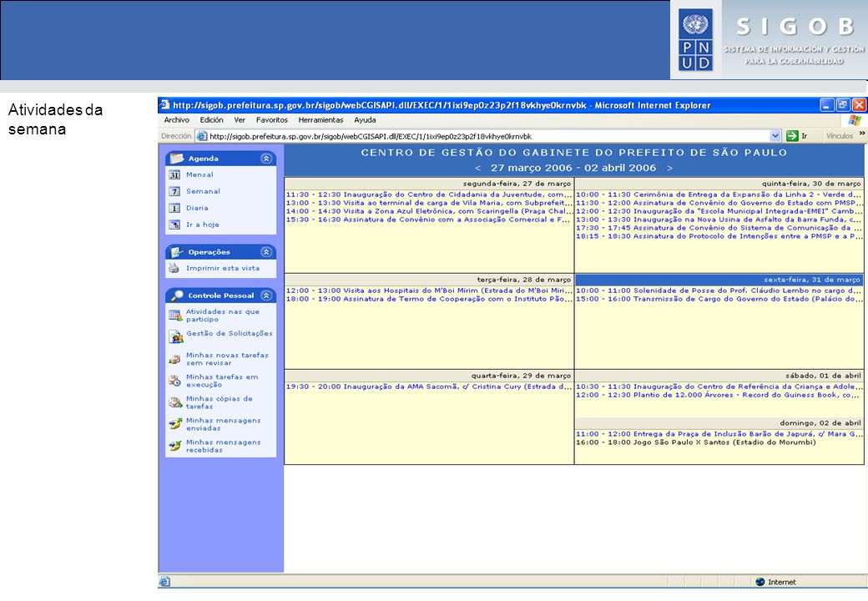Collapse the Agenda panel
Viewport: 868px width, 601px height.
266,159
